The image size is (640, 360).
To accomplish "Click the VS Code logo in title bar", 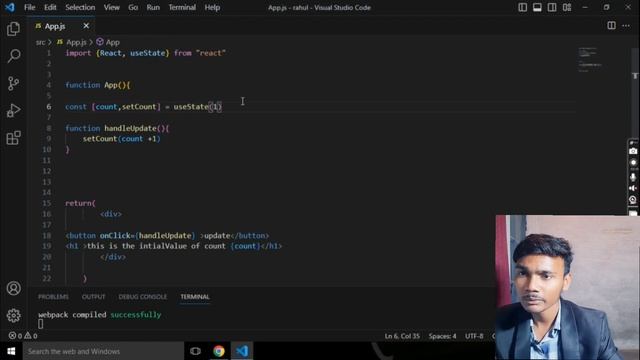I will tap(10, 7).
